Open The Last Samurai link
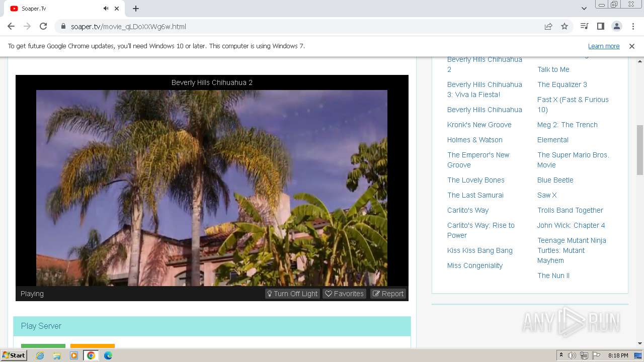The image size is (644, 362). [475, 195]
